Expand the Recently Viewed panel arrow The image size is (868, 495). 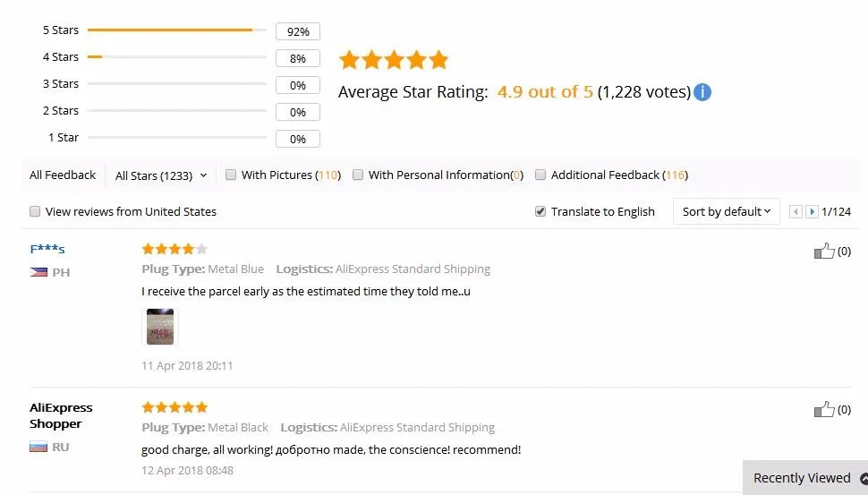[864, 478]
